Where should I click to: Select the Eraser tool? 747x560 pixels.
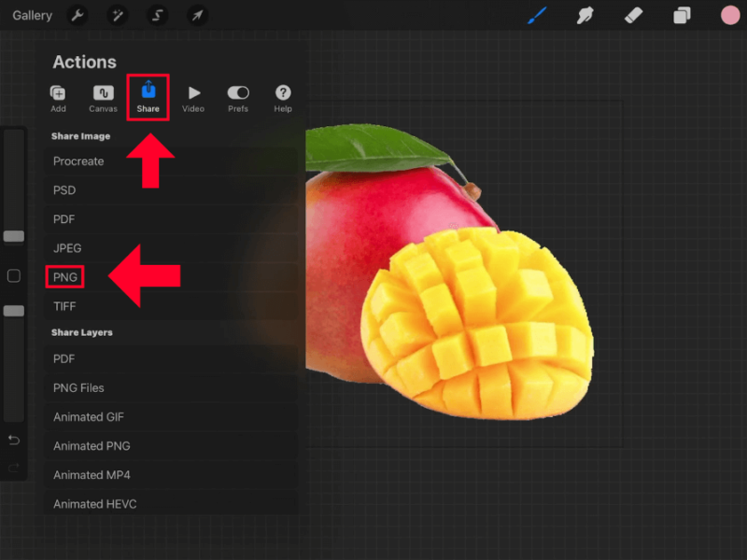click(634, 15)
